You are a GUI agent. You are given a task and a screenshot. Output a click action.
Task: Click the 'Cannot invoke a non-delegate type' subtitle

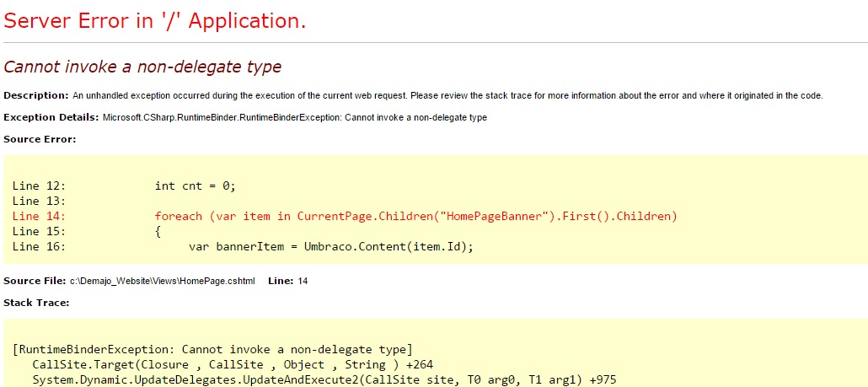(142, 67)
